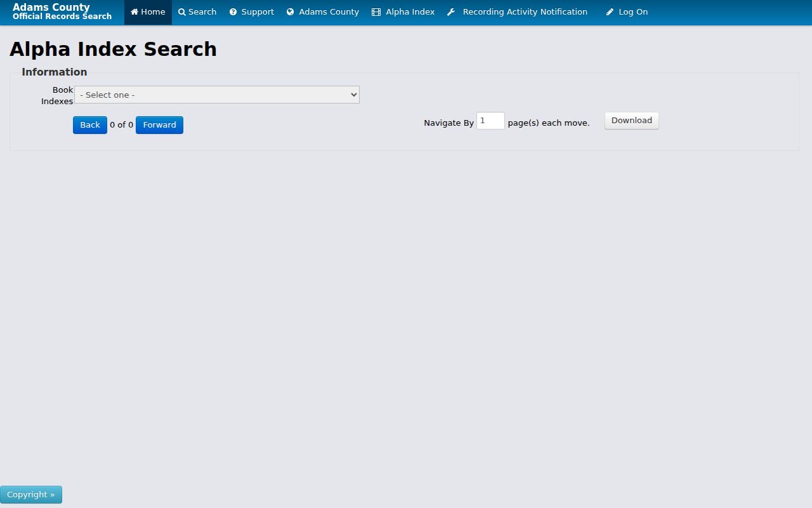The height and width of the screenshot is (508, 812).
Task: Click the film icon beside Alpha Index
Action: tap(376, 12)
